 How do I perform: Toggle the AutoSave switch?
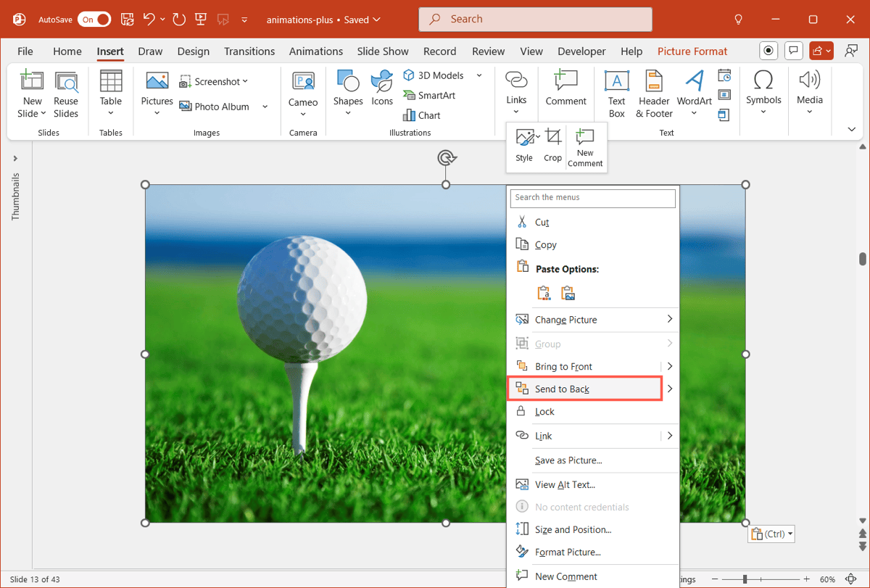pyautogui.click(x=94, y=20)
